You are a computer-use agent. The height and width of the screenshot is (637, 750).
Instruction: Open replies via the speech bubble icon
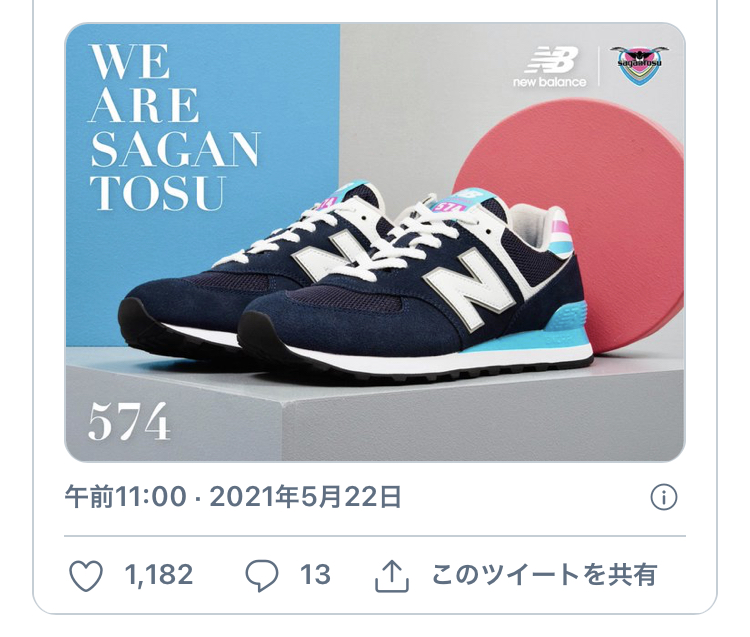click(262, 575)
